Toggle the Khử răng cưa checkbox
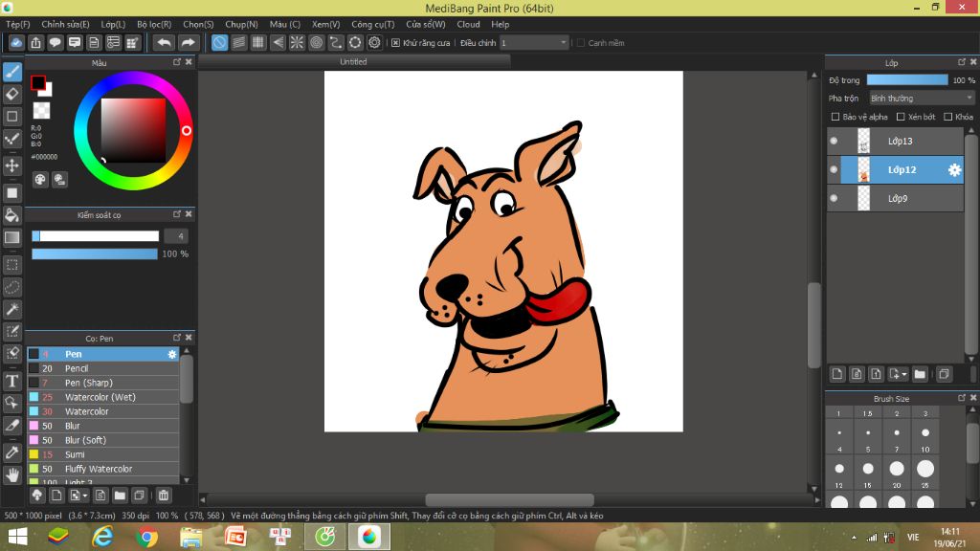This screenshot has width=980, height=551. 395,42
